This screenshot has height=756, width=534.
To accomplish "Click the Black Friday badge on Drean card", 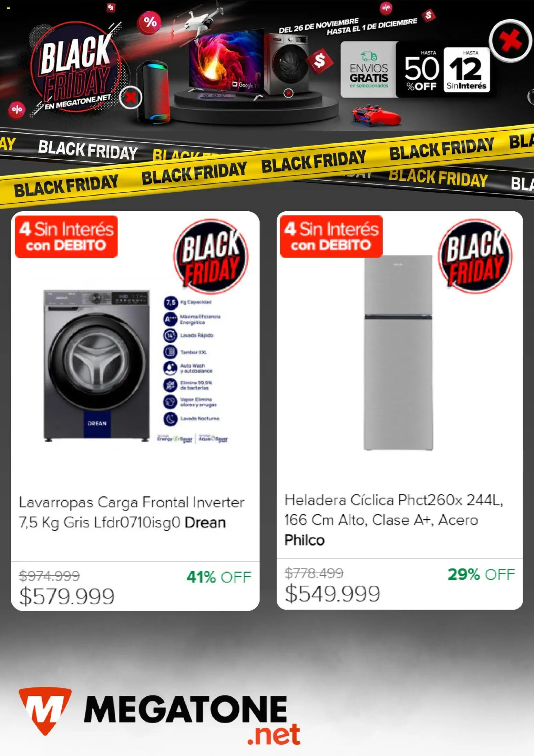I will click(x=210, y=256).
